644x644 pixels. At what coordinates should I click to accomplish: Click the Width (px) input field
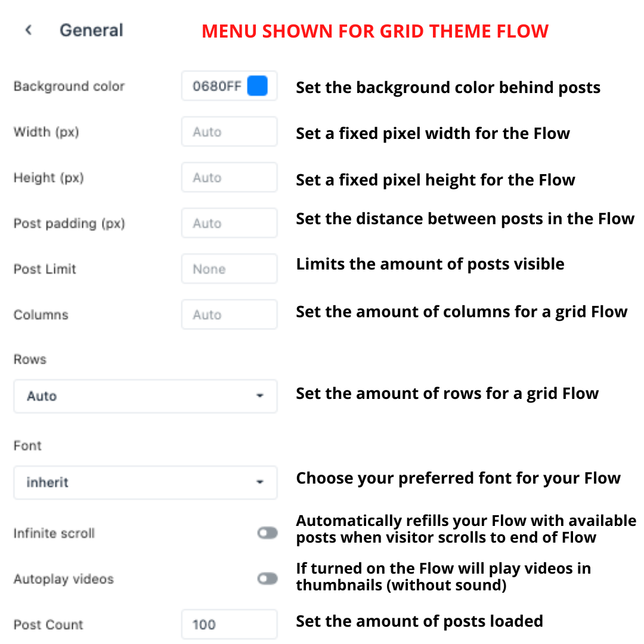click(x=229, y=132)
